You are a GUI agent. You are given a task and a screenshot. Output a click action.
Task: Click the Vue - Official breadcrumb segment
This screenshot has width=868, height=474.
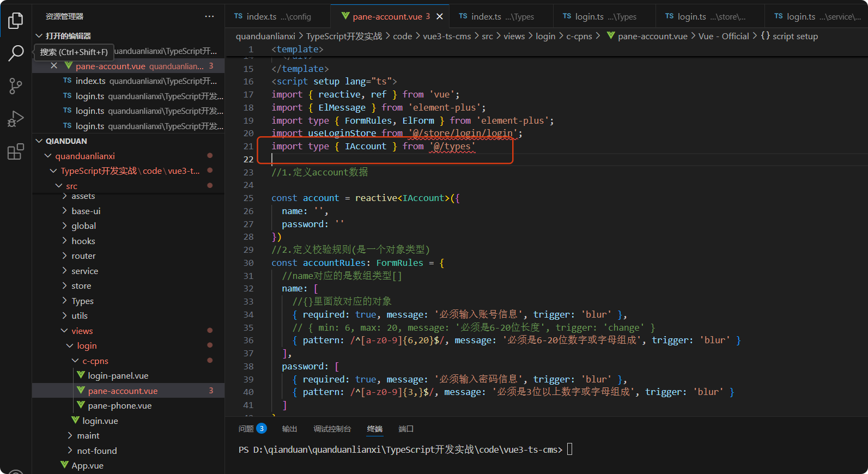tap(724, 36)
